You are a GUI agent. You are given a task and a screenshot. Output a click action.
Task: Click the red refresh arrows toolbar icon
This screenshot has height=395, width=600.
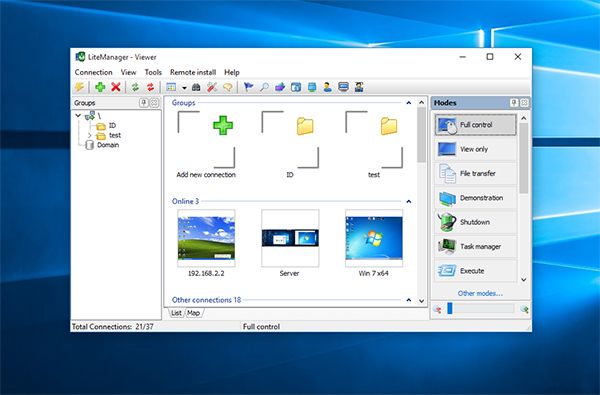click(x=150, y=87)
